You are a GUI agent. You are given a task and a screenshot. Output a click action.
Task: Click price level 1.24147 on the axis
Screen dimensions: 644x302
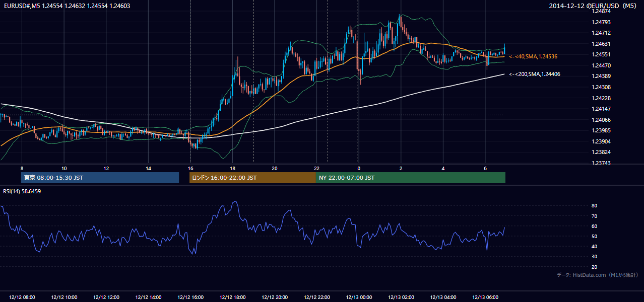[601, 109]
